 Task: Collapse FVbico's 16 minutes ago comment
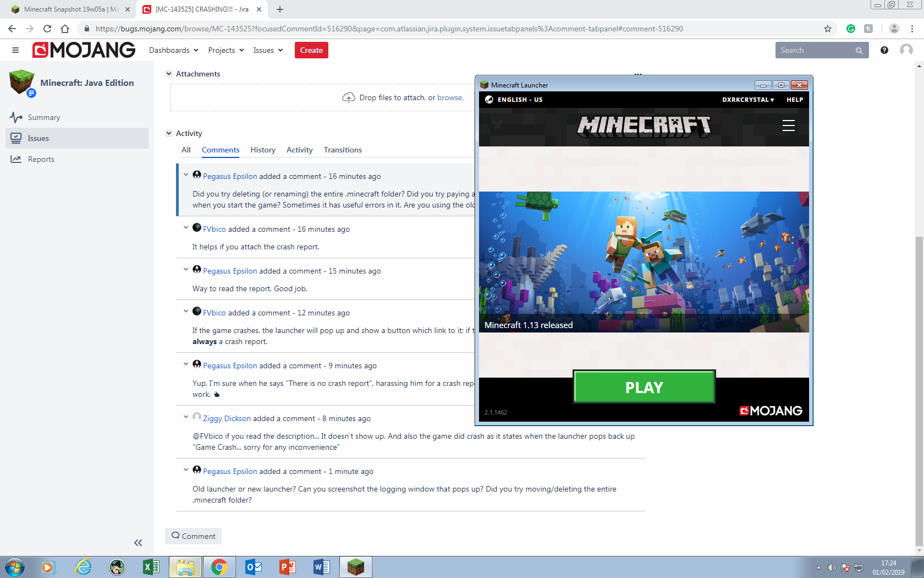pos(186,227)
